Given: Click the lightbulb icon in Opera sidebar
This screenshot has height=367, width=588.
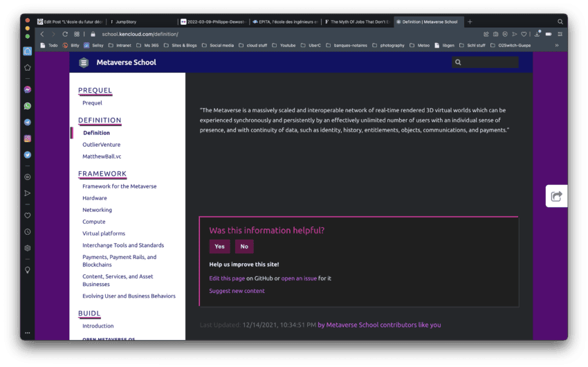Looking at the screenshot, I should 28,270.
